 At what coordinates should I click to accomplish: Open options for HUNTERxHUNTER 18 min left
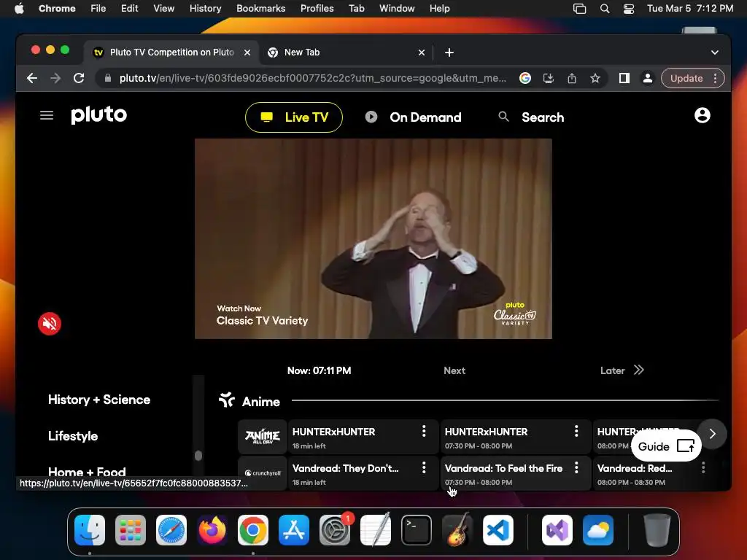click(x=424, y=432)
